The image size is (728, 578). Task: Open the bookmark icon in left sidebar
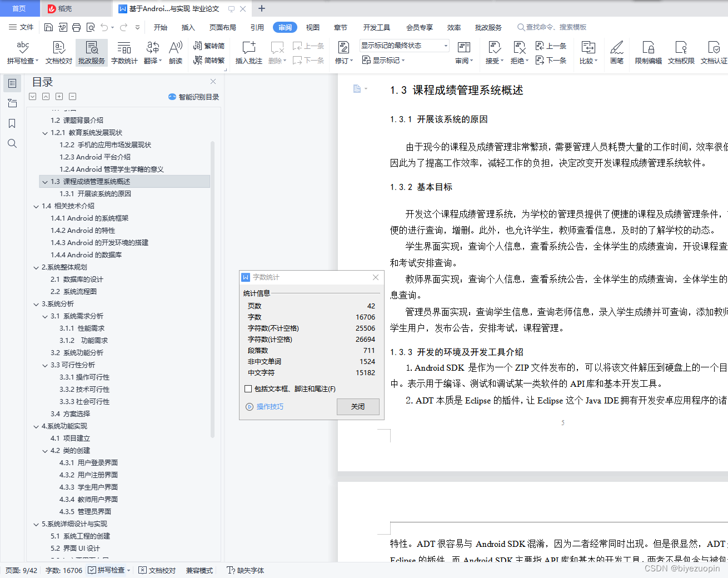(12, 123)
